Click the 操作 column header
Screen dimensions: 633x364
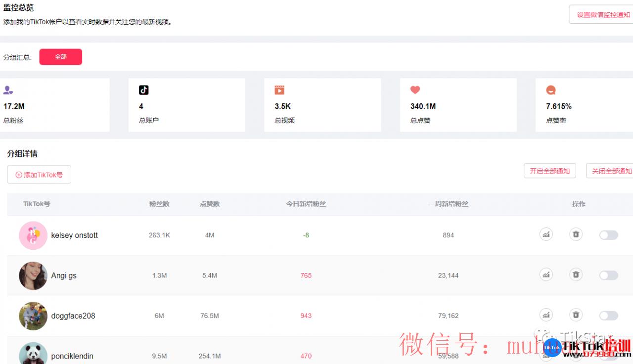pyautogui.click(x=579, y=204)
